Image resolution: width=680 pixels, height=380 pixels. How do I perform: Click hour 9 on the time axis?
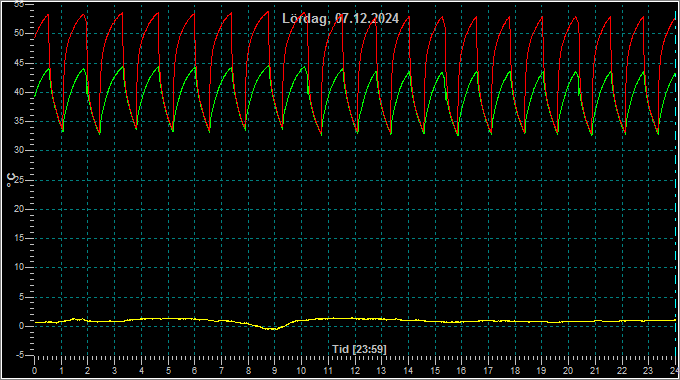pos(275,371)
